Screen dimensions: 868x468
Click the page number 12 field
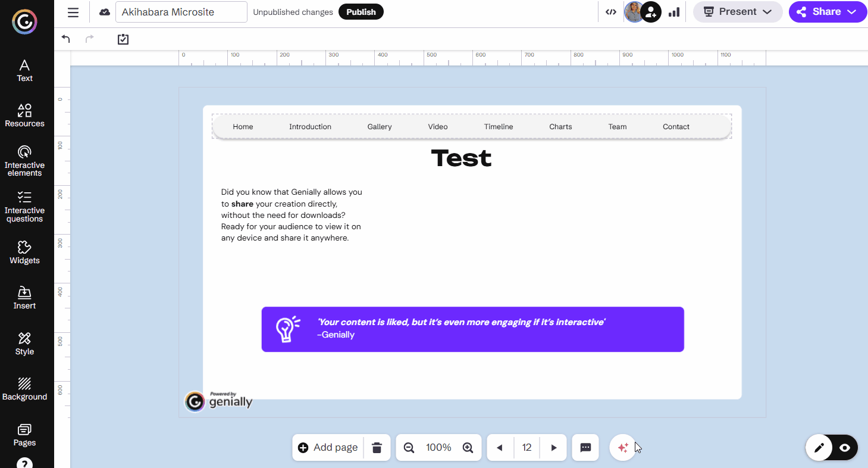tap(527, 448)
